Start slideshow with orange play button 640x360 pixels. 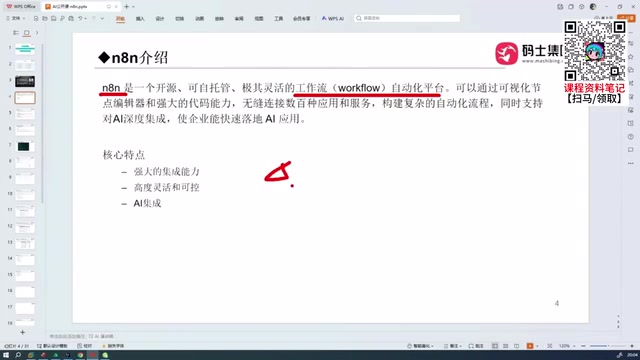click(x=530, y=346)
